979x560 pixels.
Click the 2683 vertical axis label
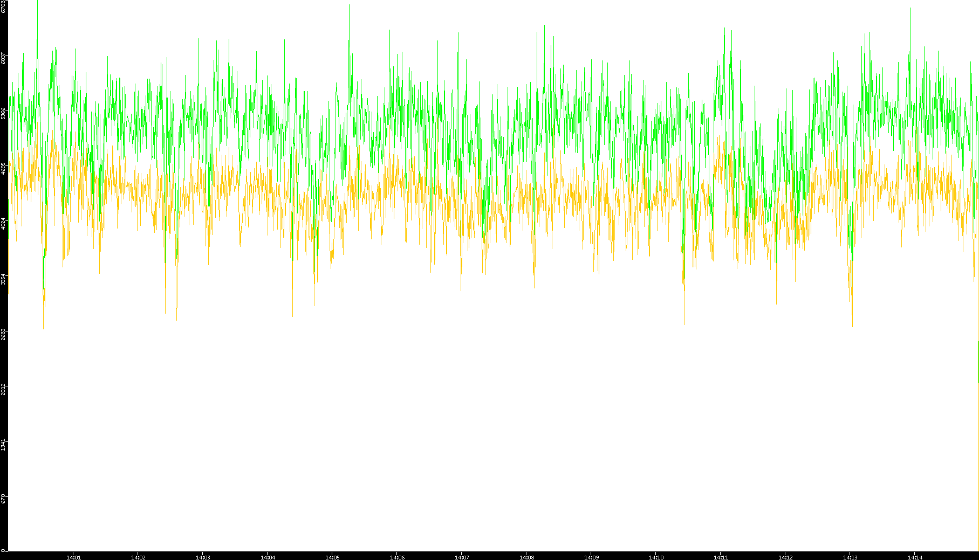[4, 334]
